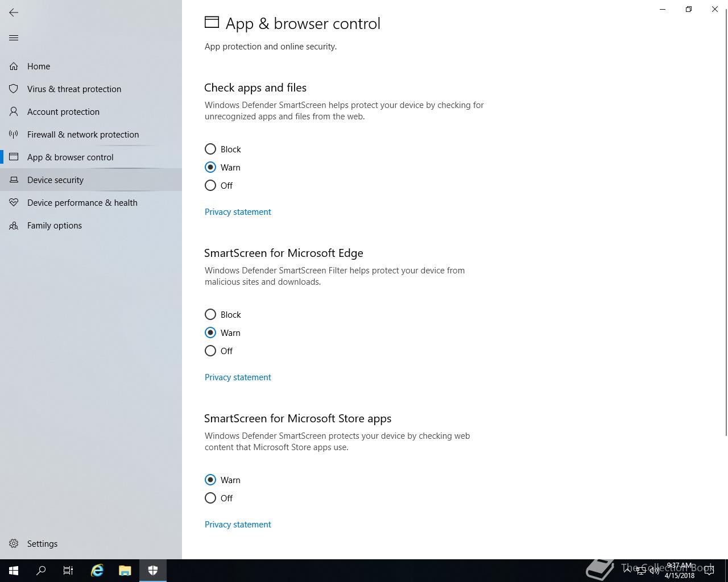Click the Account protection person icon
728x582 pixels.
[14, 112]
